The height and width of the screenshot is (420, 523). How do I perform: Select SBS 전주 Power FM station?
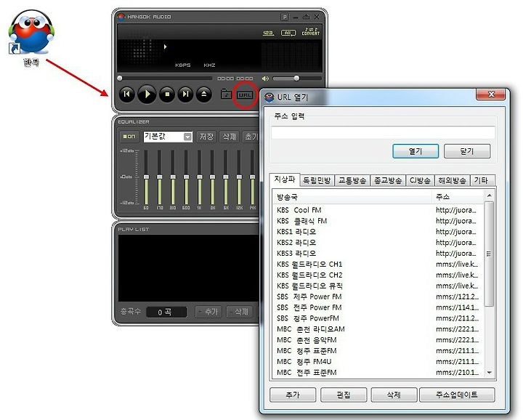[378, 307]
